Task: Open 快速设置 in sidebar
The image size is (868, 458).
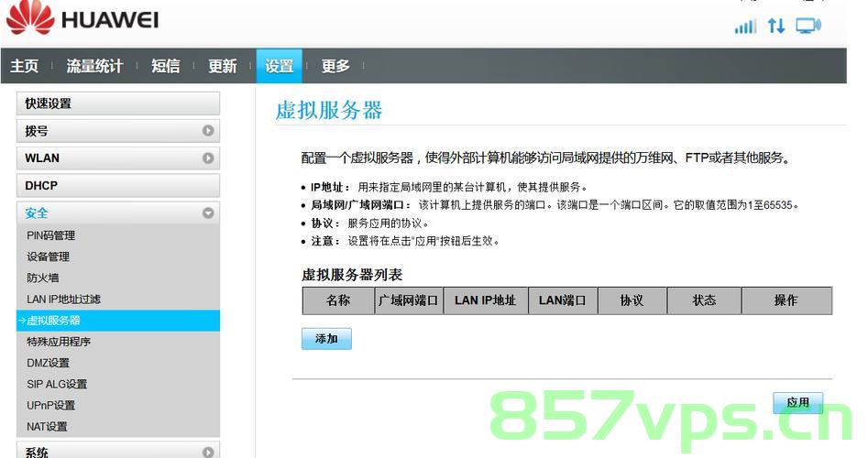Action: tap(118, 104)
